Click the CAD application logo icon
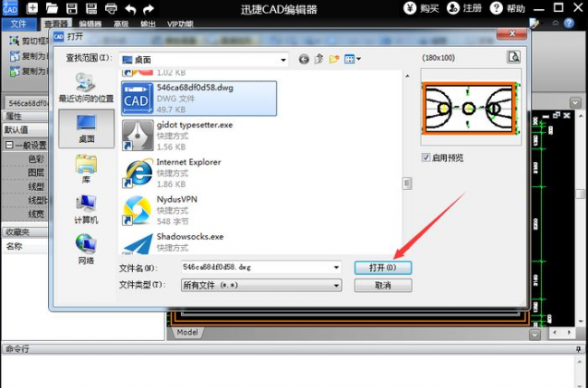This screenshot has height=388, width=588. (10, 8)
